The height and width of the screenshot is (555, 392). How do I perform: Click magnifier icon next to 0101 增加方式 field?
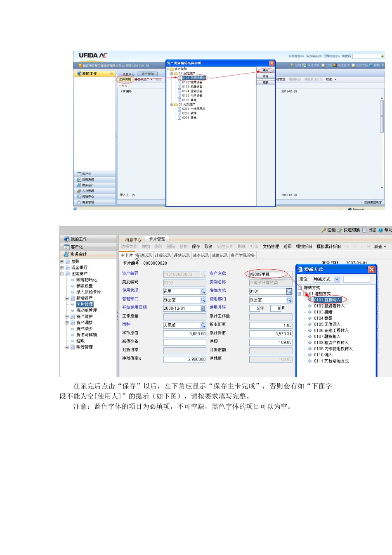tap(289, 292)
